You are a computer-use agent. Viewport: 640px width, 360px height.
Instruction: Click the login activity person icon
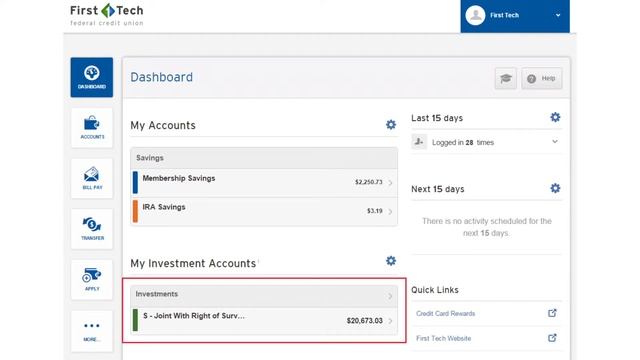click(x=419, y=142)
